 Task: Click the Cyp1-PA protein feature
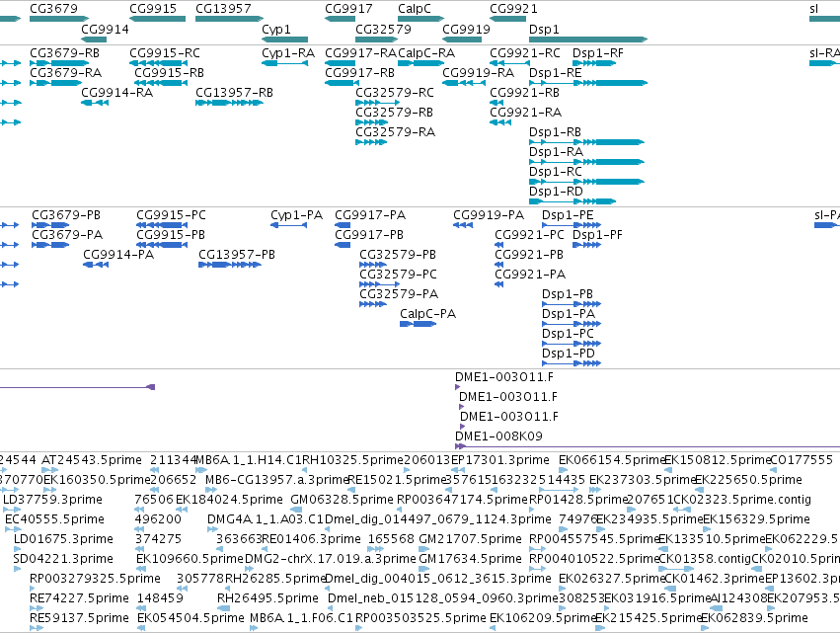(x=289, y=225)
